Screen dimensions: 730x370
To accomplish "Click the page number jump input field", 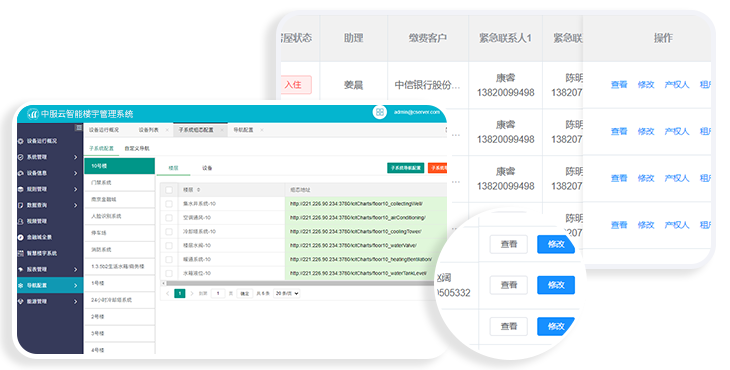I will coord(218,294).
